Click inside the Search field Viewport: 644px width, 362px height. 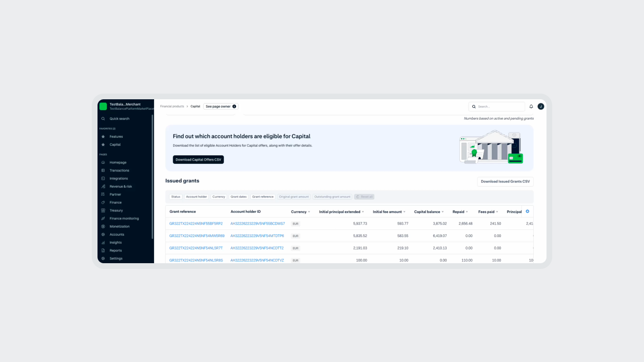[x=497, y=106]
